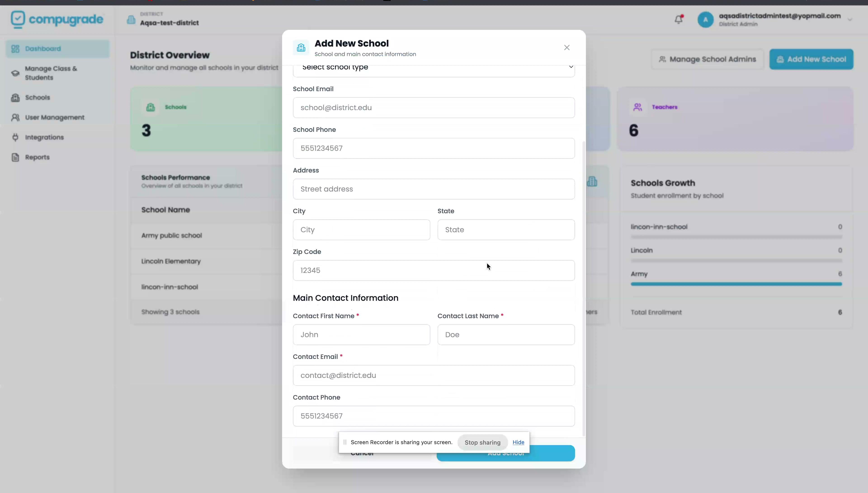Click the Manage School Admins button
Viewport: 868px width, 493px height.
click(707, 59)
